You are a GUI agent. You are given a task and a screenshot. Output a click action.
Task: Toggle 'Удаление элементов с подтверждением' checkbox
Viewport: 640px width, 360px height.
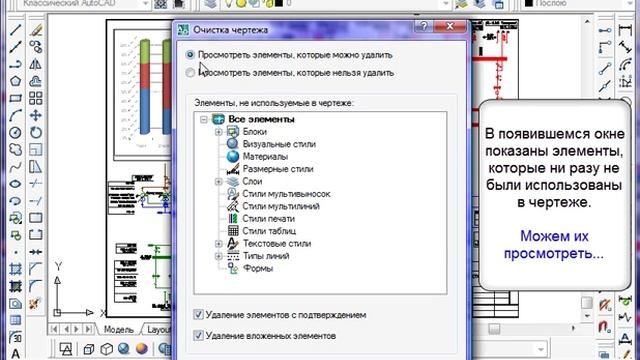tap(198, 315)
